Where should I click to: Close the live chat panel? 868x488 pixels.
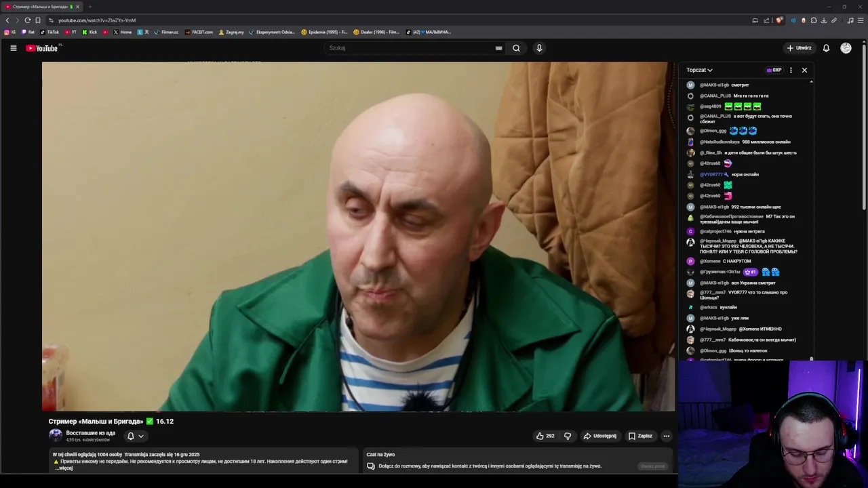tap(804, 70)
